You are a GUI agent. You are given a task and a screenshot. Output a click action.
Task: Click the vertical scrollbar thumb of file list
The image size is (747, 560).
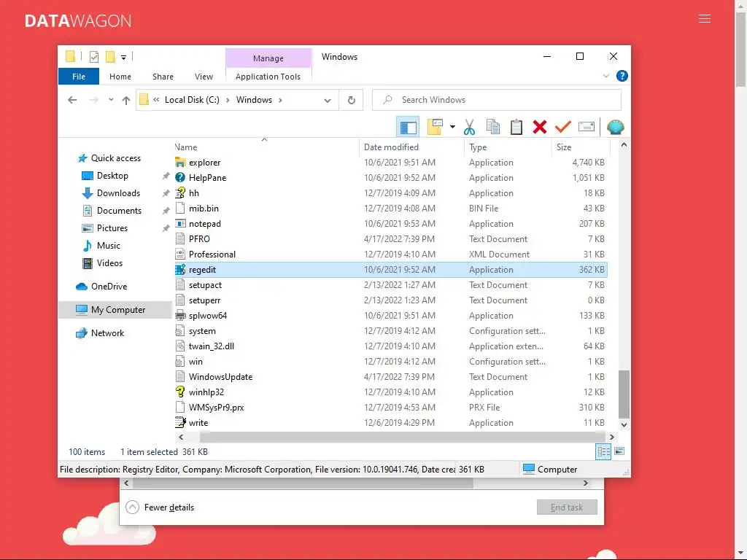(x=624, y=394)
